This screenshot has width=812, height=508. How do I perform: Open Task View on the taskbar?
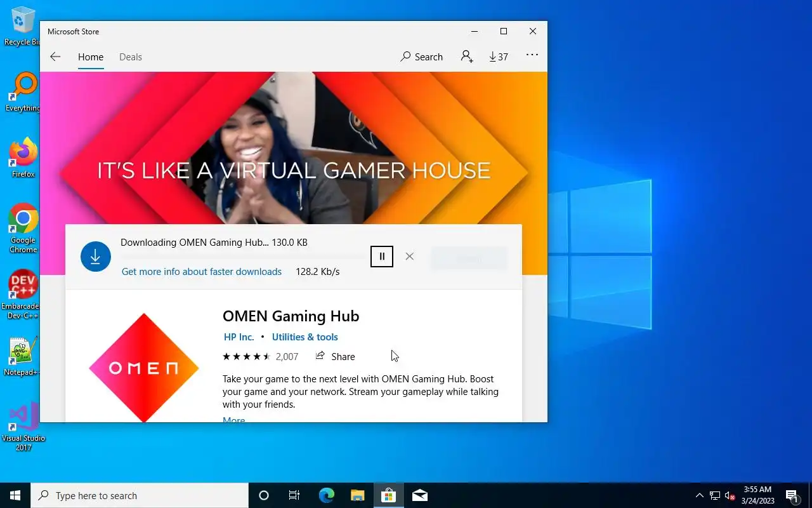[294, 495]
